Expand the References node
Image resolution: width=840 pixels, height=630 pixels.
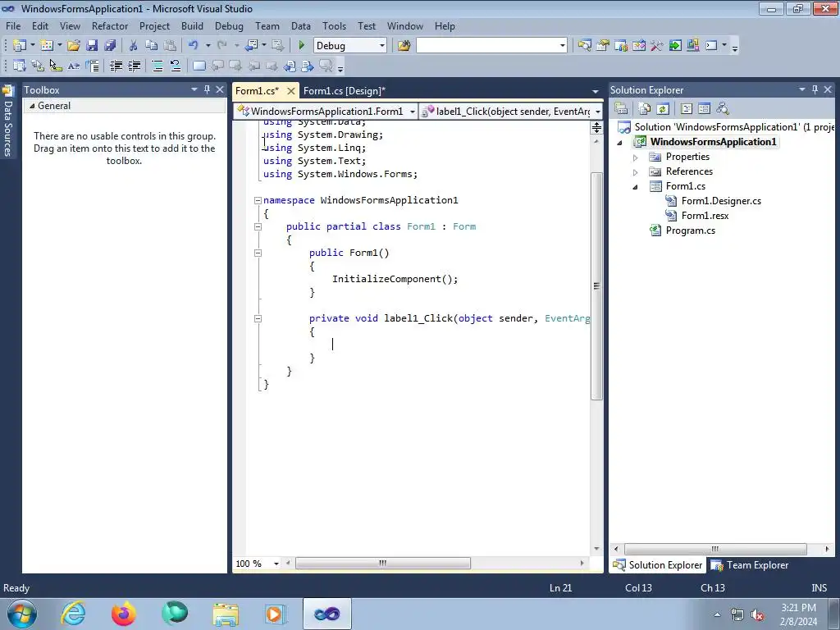[636, 172]
